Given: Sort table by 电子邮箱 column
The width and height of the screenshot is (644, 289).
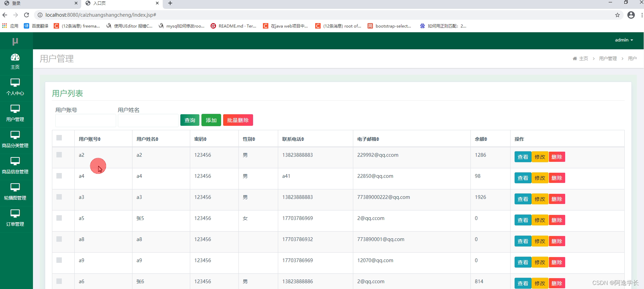Looking at the screenshot, I should [368, 139].
